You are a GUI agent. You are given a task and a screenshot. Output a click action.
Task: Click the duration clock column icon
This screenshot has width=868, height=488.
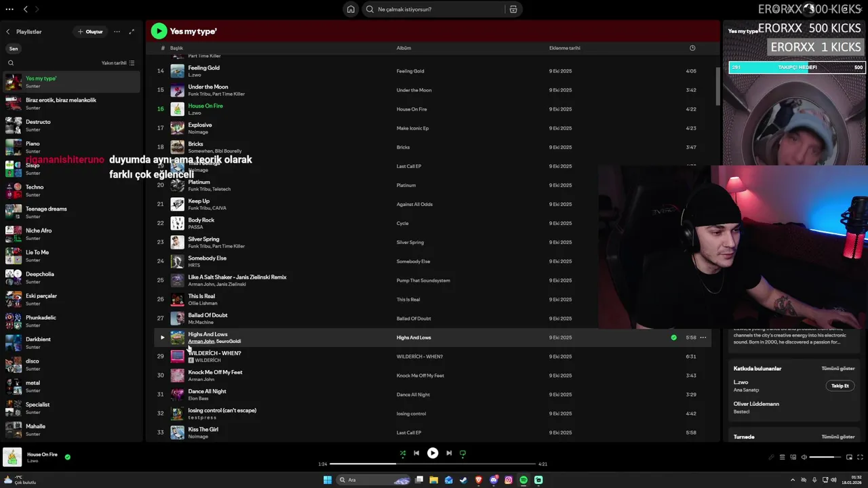(692, 48)
